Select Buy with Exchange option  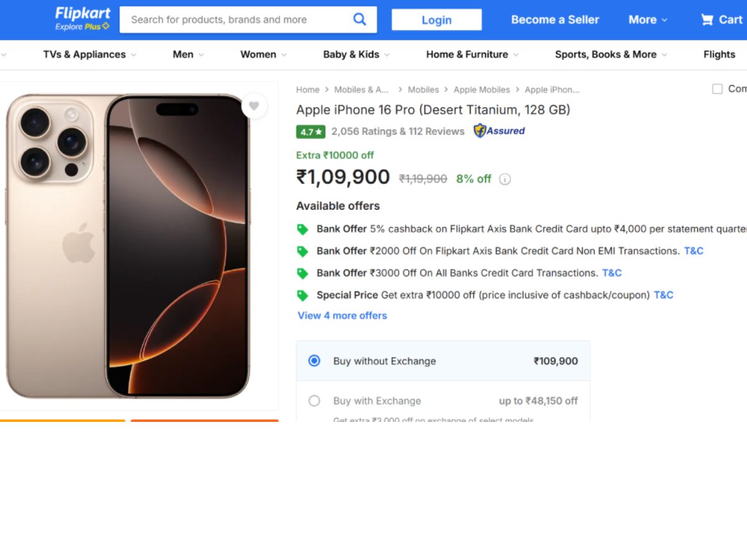(x=314, y=401)
